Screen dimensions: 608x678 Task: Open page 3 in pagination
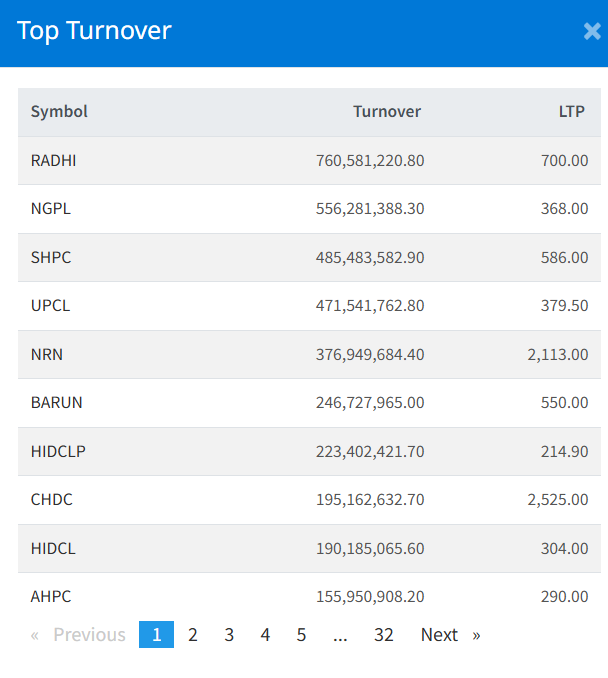pos(229,635)
